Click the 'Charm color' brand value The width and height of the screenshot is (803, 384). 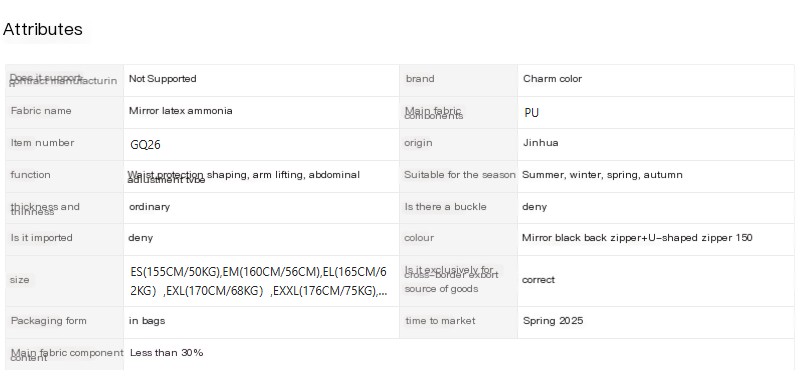(552, 79)
